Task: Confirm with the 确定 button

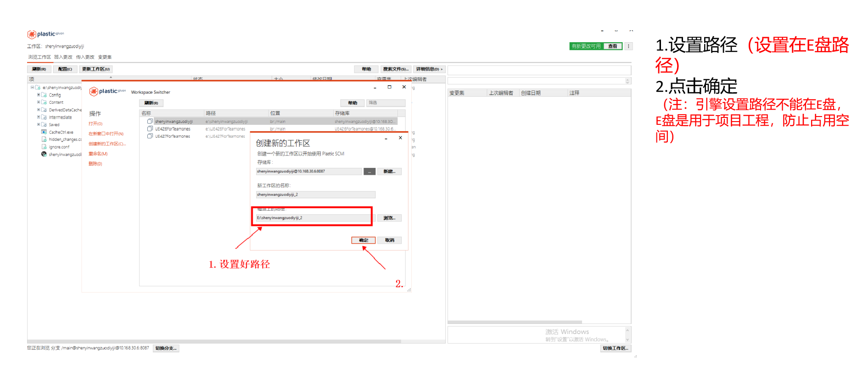Action: point(364,240)
